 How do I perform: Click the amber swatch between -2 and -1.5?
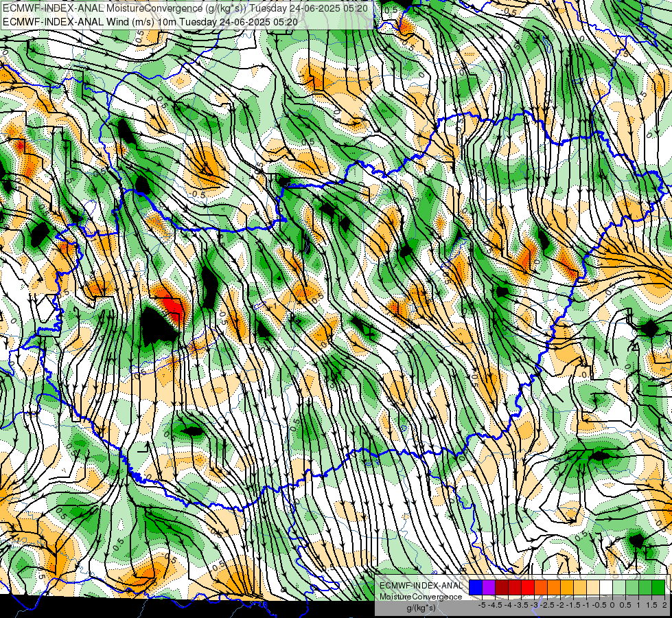(x=567, y=588)
